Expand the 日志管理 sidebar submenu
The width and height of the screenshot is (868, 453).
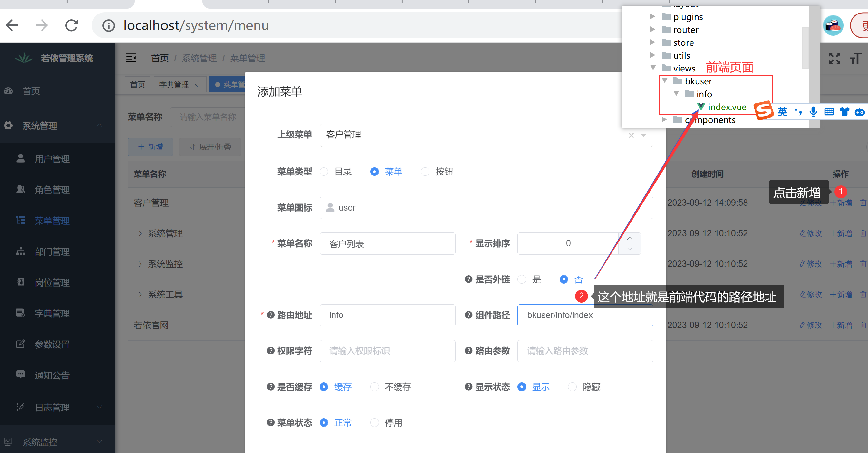click(x=99, y=407)
